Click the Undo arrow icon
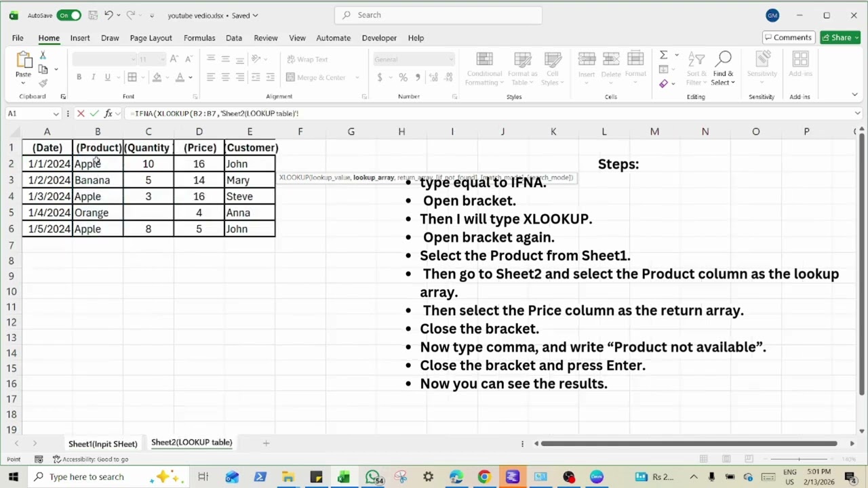Screen dimensions: 868x488 (x=108, y=15)
